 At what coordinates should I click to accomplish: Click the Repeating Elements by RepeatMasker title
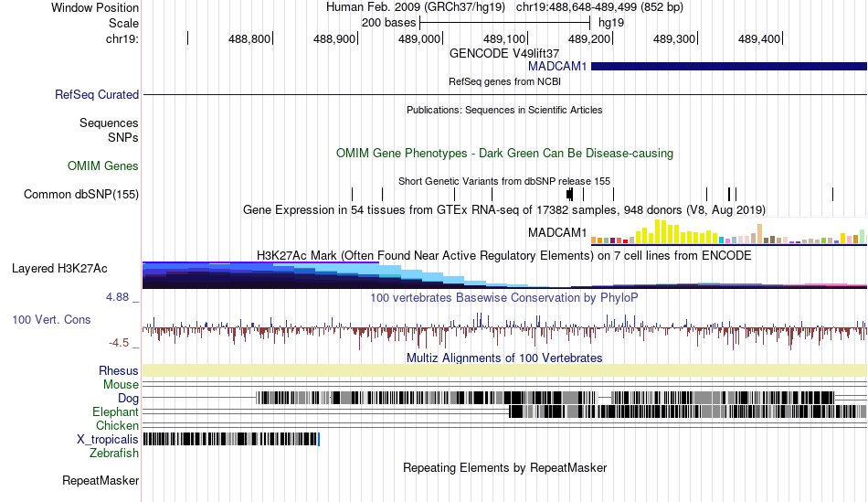[504, 467]
